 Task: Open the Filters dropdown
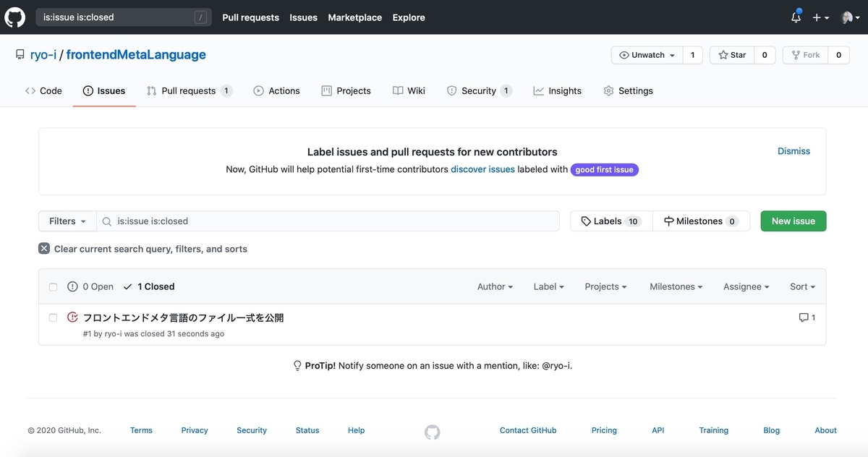pos(67,221)
